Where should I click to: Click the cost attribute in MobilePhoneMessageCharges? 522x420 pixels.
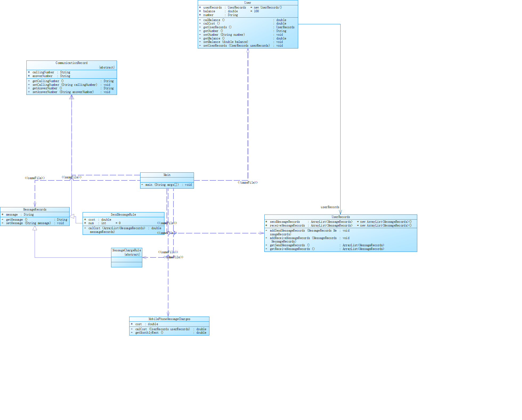pyautogui.click(x=139, y=324)
